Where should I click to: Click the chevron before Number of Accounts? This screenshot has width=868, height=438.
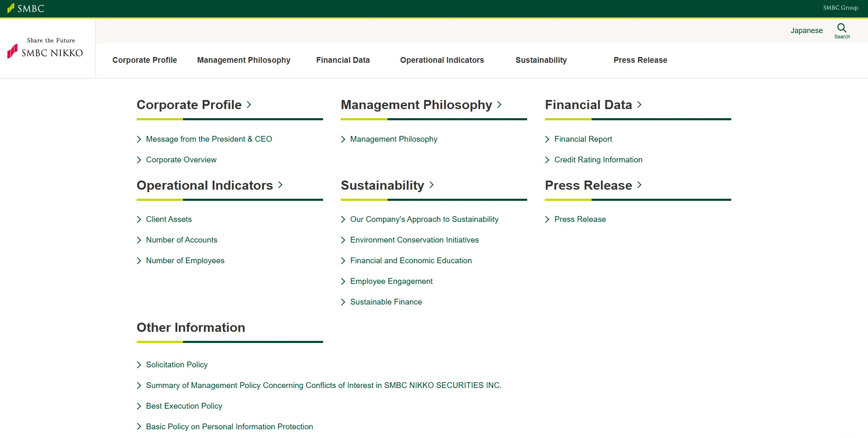coord(139,240)
